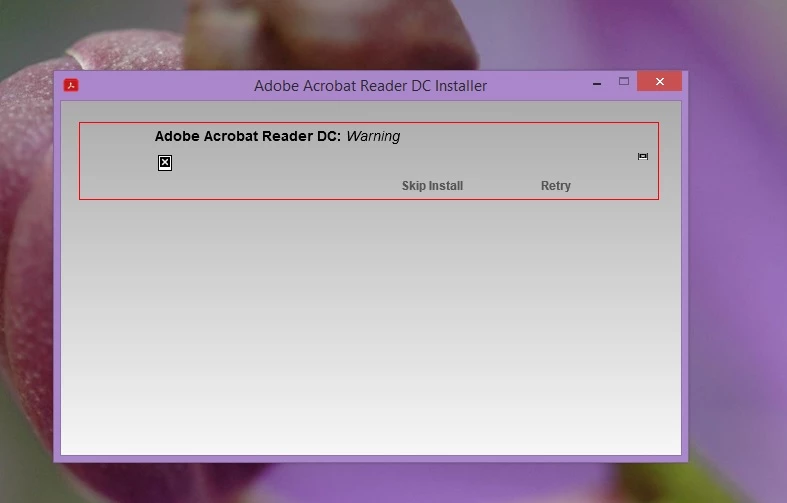Minimize the installer window
The width and height of the screenshot is (787, 503).
pyautogui.click(x=597, y=84)
